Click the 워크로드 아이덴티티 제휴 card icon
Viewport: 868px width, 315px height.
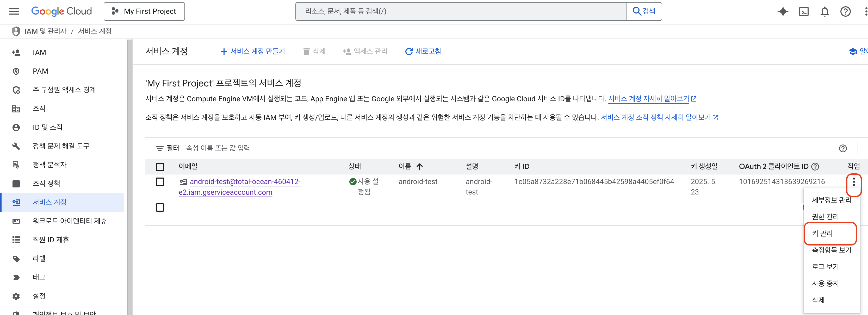[16, 221]
